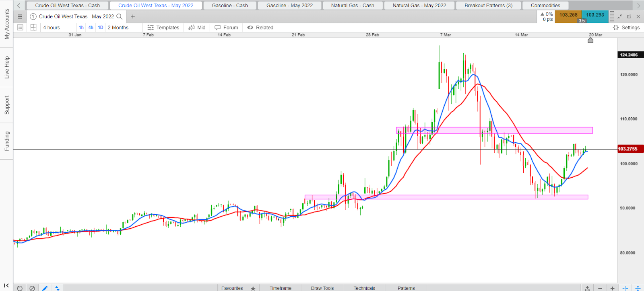The image size is (644, 291).
Task: Open the Timeframe menu at the bottom
Action: coord(281,288)
